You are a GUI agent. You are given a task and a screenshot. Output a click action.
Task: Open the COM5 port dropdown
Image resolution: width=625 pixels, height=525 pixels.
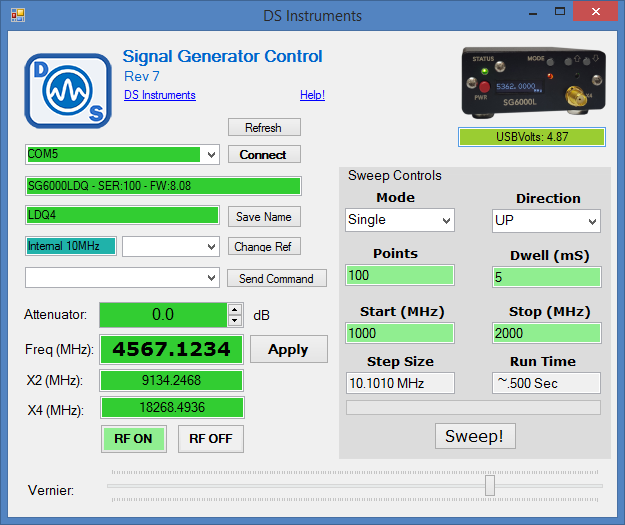point(210,155)
